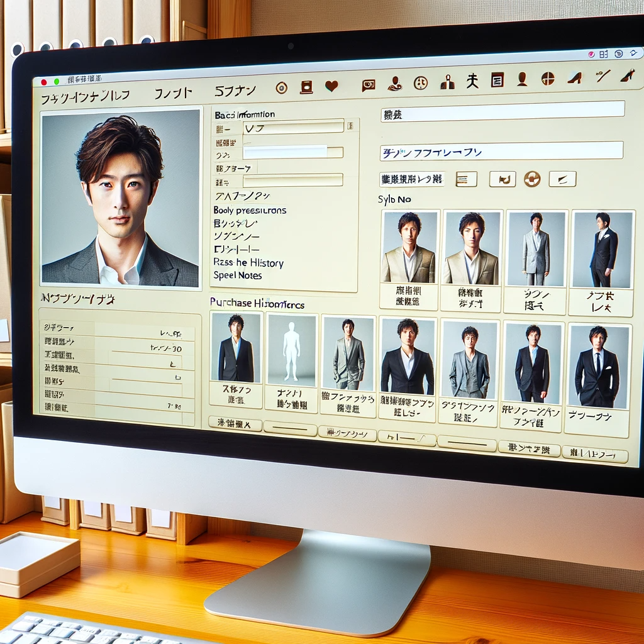This screenshot has height=644, width=644.
Task: Click the heart favorites icon
Action: tap(331, 86)
